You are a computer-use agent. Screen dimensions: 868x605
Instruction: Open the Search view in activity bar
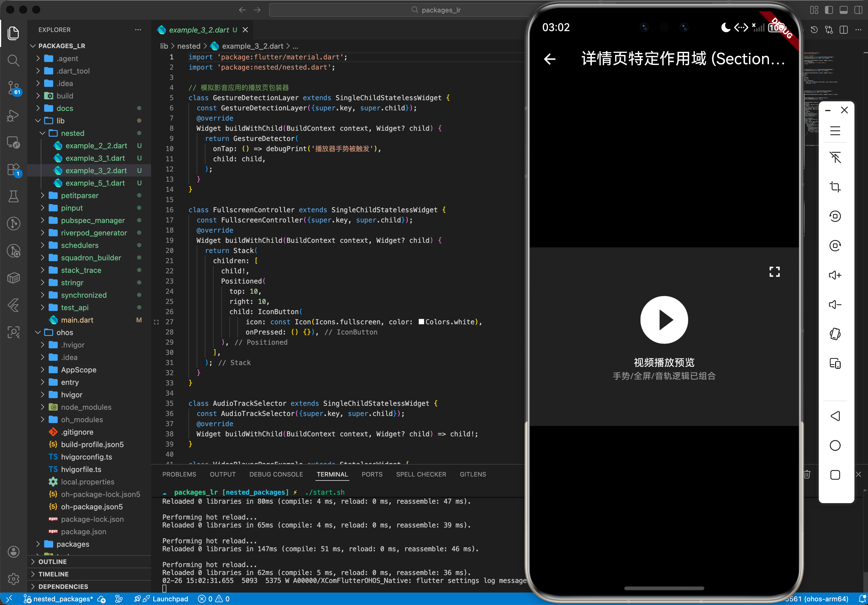tap(14, 60)
